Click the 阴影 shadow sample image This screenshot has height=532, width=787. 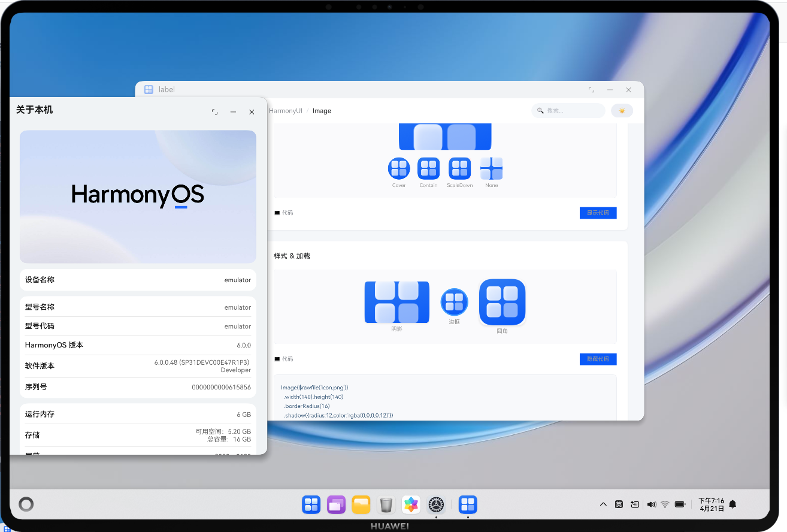[x=397, y=302]
